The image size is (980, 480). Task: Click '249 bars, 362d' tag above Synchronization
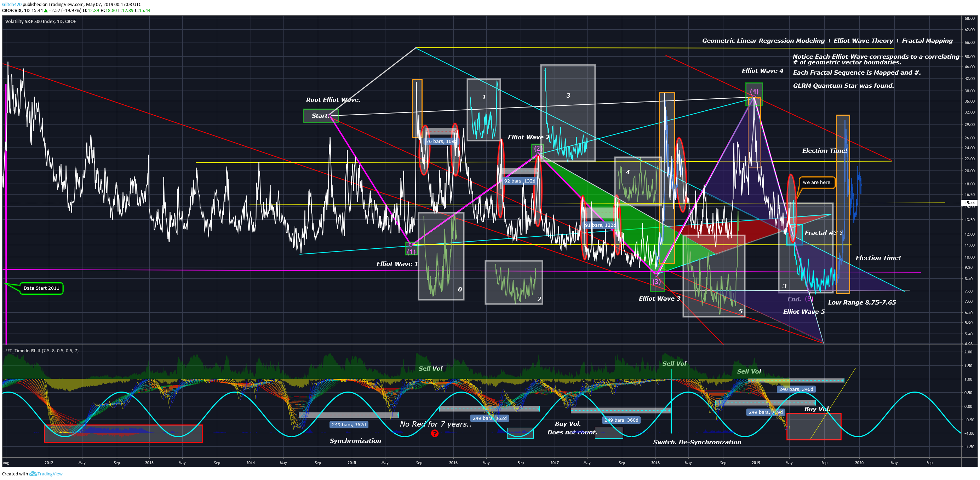349,424
